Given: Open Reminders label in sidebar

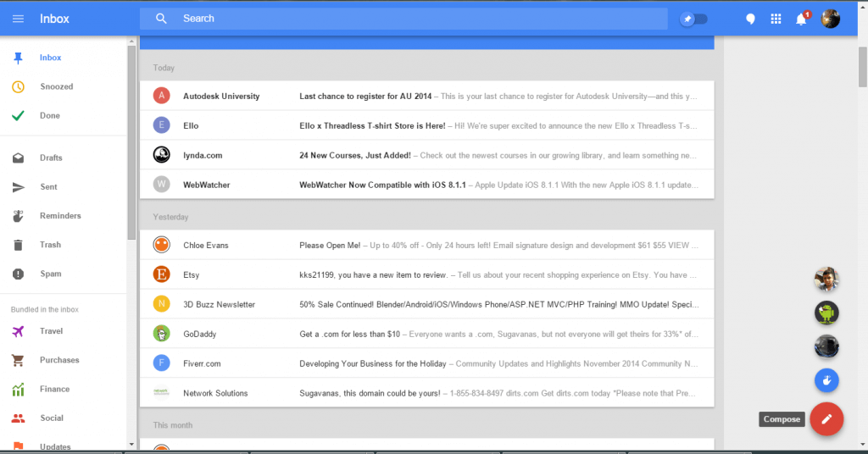Looking at the screenshot, I should [60, 216].
